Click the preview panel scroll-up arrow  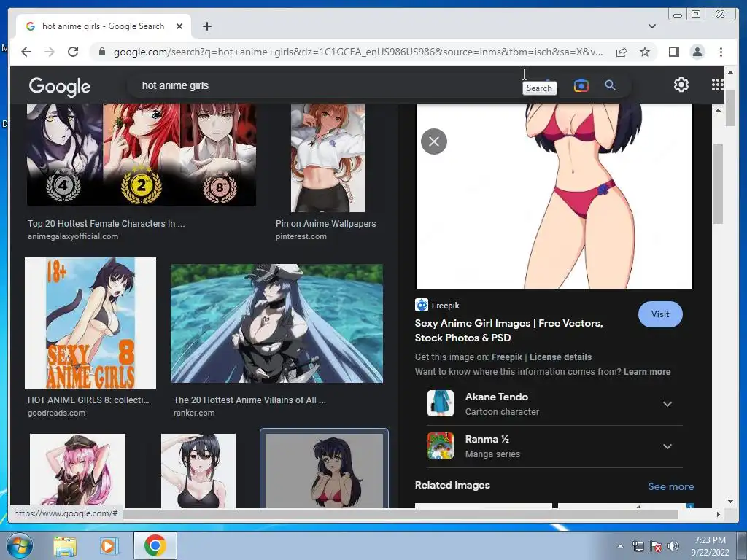[718, 110]
